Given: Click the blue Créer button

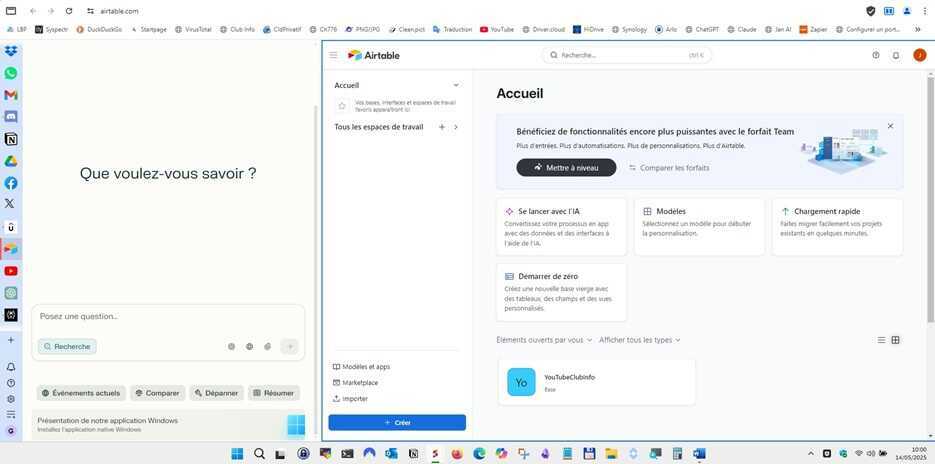Looking at the screenshot, I should [397, 422].
